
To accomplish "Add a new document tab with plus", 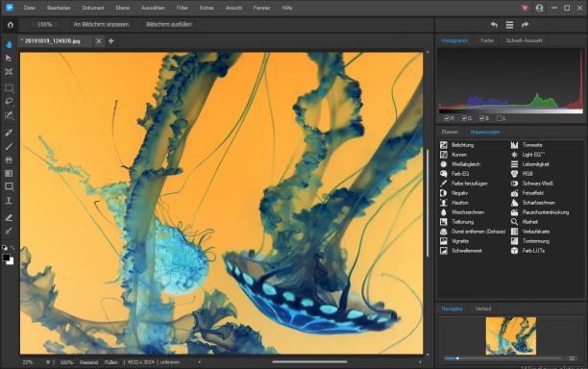I will (x=111, y=41).
